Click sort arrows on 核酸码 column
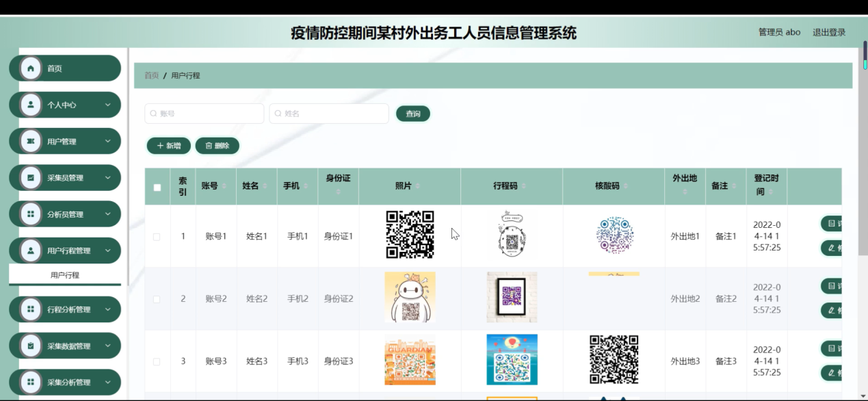The image size is (868, 401). [x=625, y=186]
